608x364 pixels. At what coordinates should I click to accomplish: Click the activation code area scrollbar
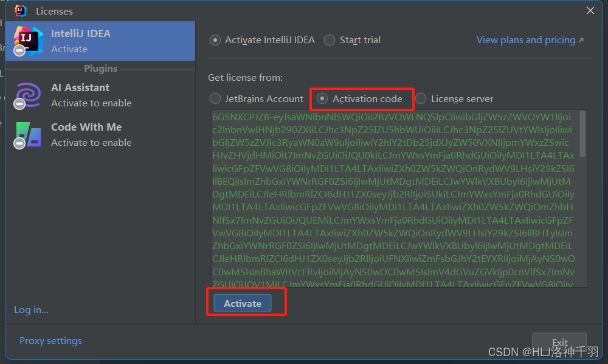tap(582, 134)
